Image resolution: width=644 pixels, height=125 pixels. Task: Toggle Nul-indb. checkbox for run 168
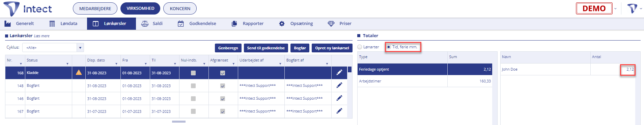coord(193,73)
